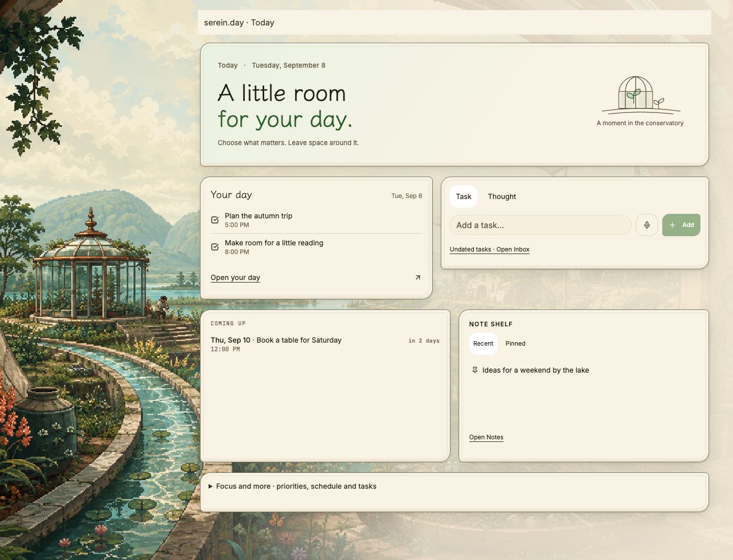Click the Your day card heading

pos(231,194)
